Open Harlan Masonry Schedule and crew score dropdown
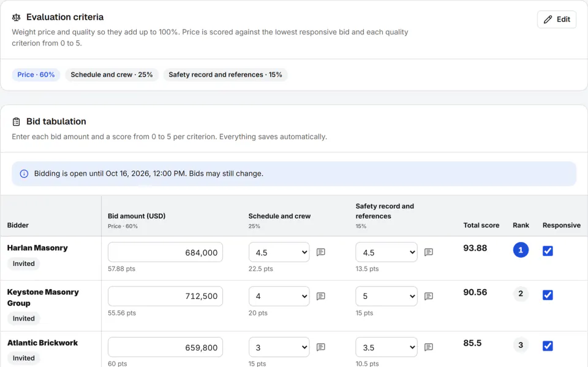This screenshot has width=588, height=367. (279, 252)
